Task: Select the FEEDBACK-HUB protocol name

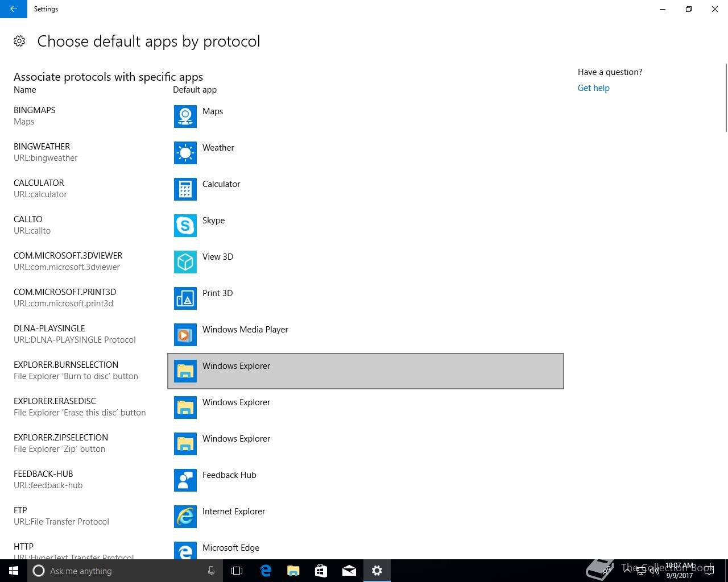Action: point(43,474)
